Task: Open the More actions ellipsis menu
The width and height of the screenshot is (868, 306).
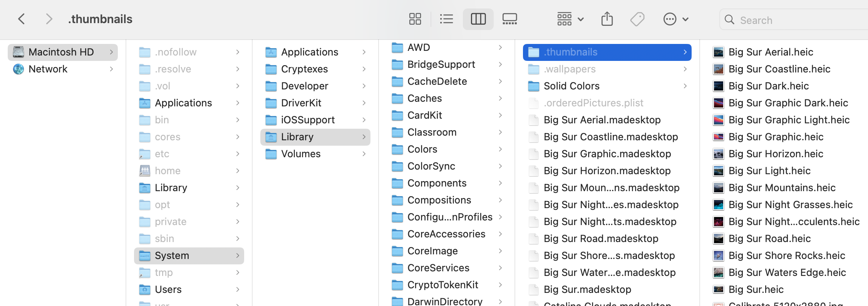Action: [675, 19]
